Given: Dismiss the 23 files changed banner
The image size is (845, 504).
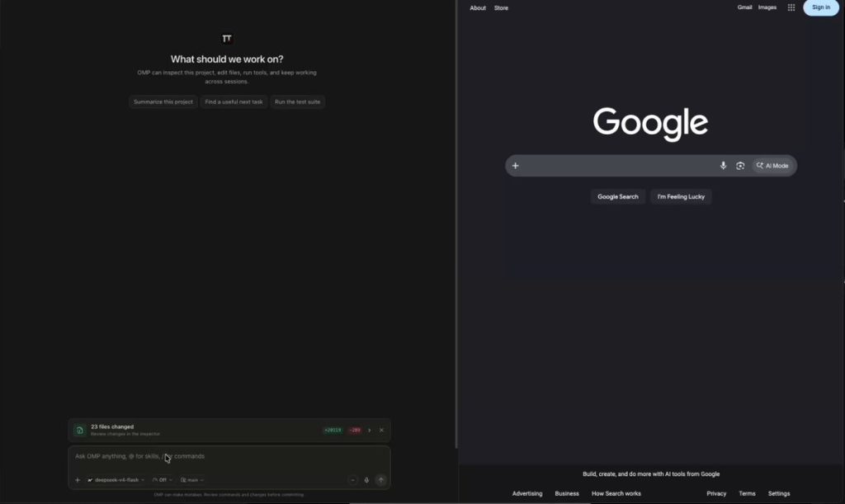Looking at the screenshot, I should 381,431.
